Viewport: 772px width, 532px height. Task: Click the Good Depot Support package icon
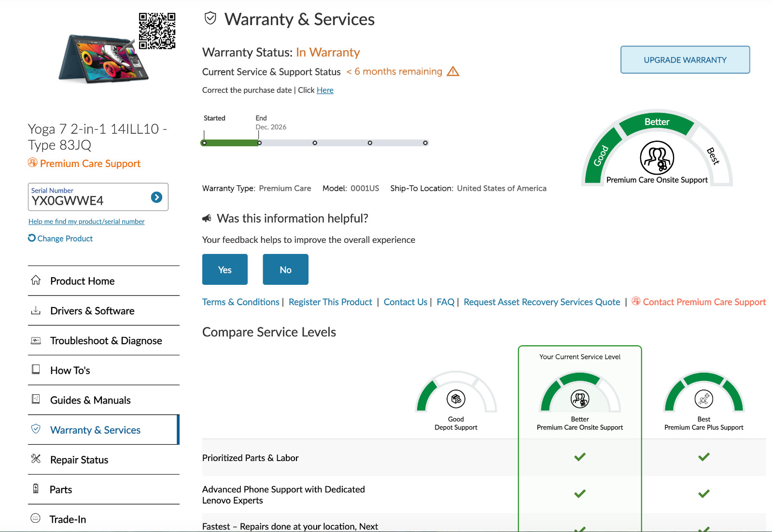click(x=456, y=399)
